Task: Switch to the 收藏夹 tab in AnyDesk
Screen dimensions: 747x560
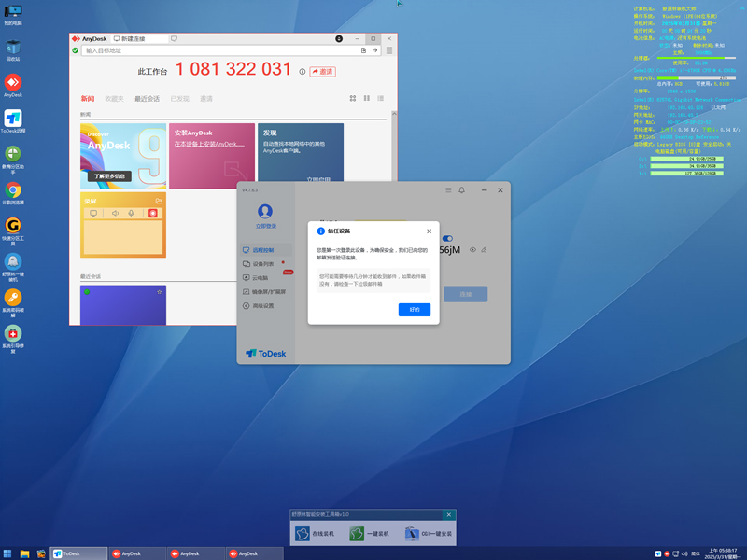Action: tap(114, 99)
